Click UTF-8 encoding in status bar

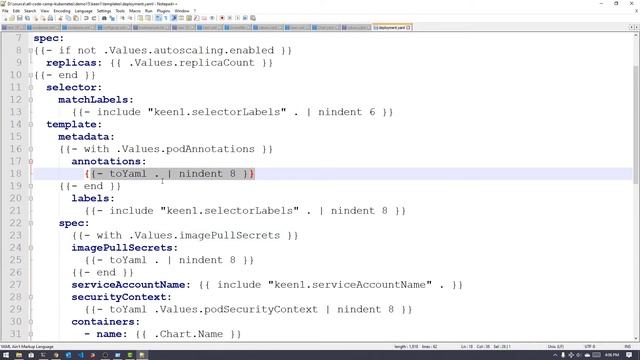[x=591, y=347]
